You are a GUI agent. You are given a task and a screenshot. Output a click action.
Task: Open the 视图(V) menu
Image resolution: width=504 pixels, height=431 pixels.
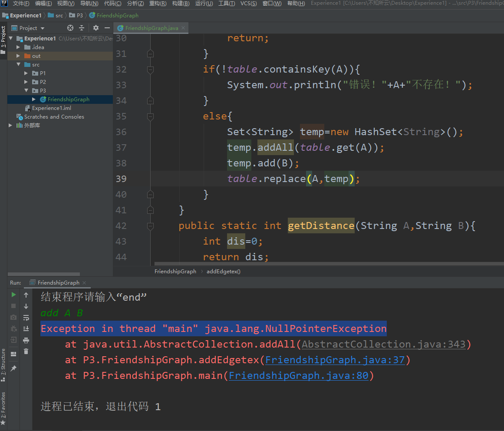point(66,3)
